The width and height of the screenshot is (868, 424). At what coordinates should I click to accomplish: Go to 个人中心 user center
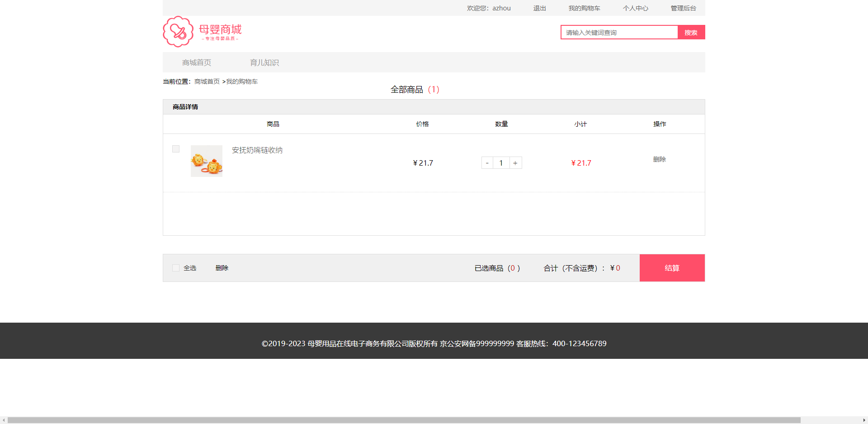[635, 8]
